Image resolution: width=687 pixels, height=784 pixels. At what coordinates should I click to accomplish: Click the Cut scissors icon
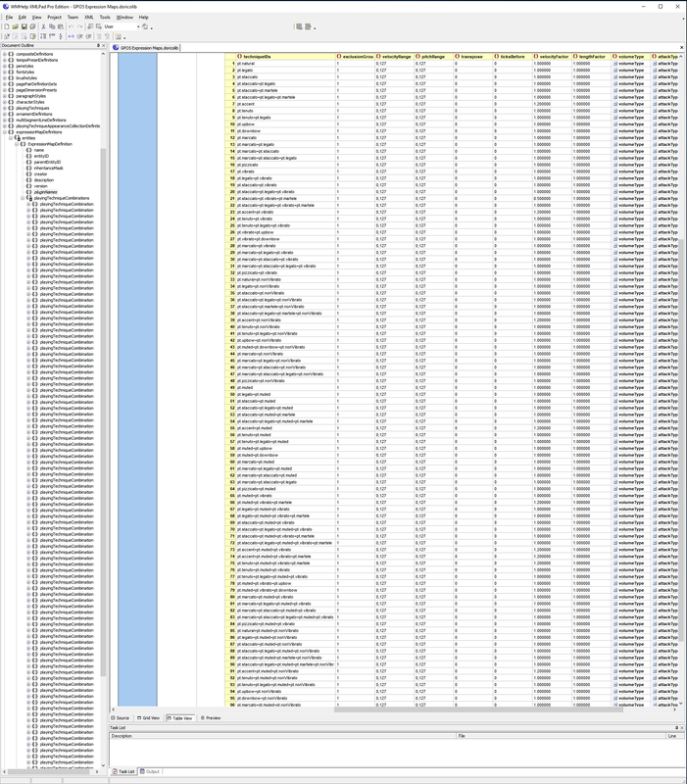(x=43, y=26)
